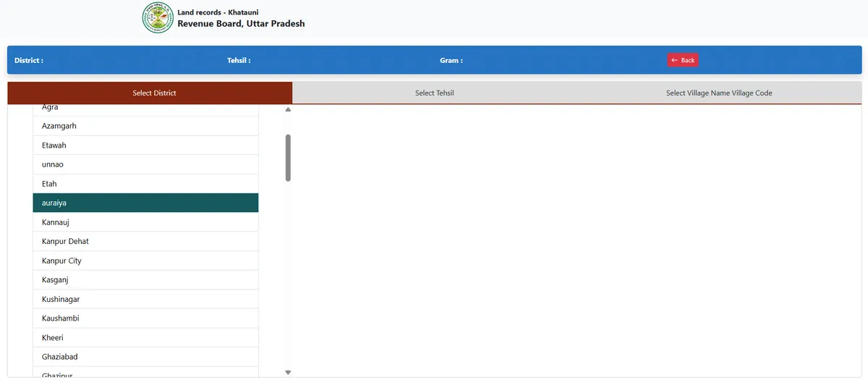Select the highlighted auraiya district
The width and height of the screenshot is (868, 388).
[145, 203]
